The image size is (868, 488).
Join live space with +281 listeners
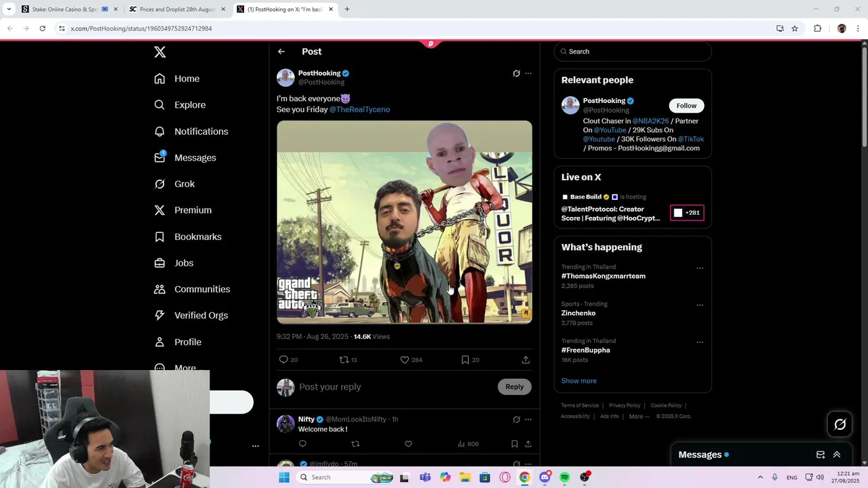(687, 213)
